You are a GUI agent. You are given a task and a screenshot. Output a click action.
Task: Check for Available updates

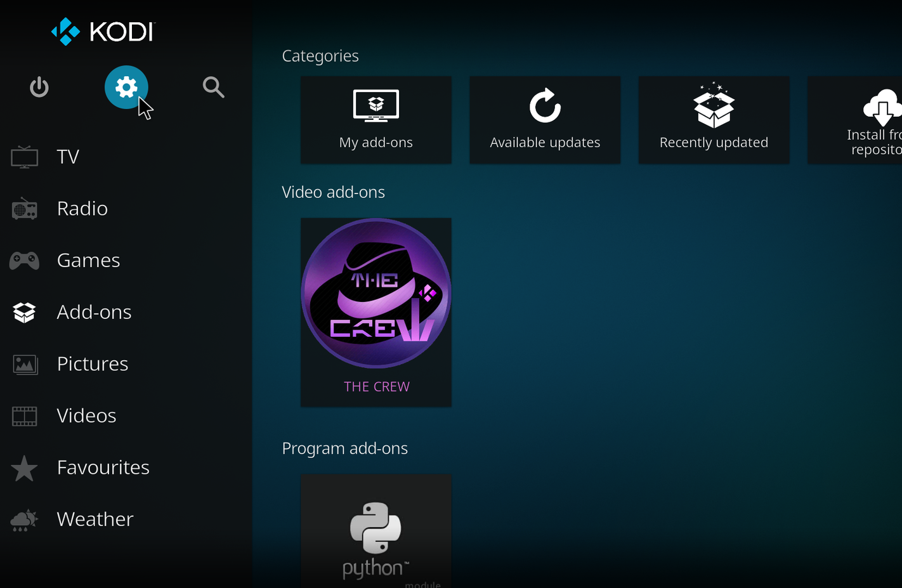click(544, 120)
